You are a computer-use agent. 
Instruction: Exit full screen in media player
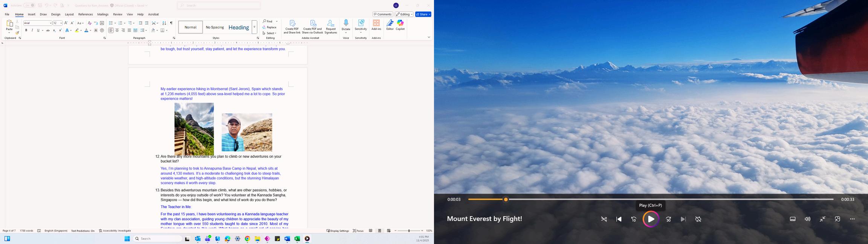pyautogui.click(x=822, y=219)
